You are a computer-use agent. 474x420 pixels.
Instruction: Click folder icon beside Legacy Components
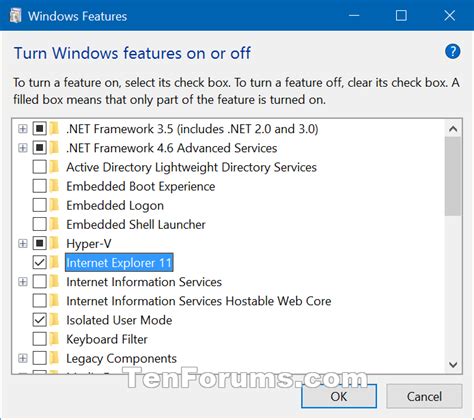point(54,358)
